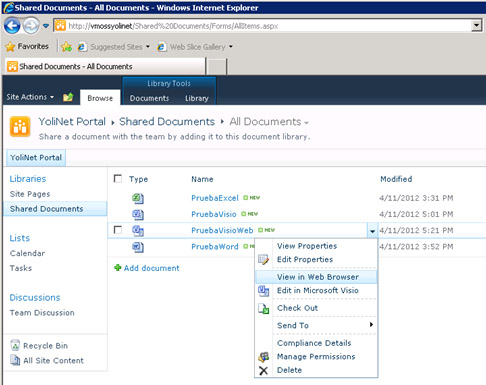This screenshot has height=385, width=486.
Task: Toggle the select-all checkbox in header
Action: (118, 178)
